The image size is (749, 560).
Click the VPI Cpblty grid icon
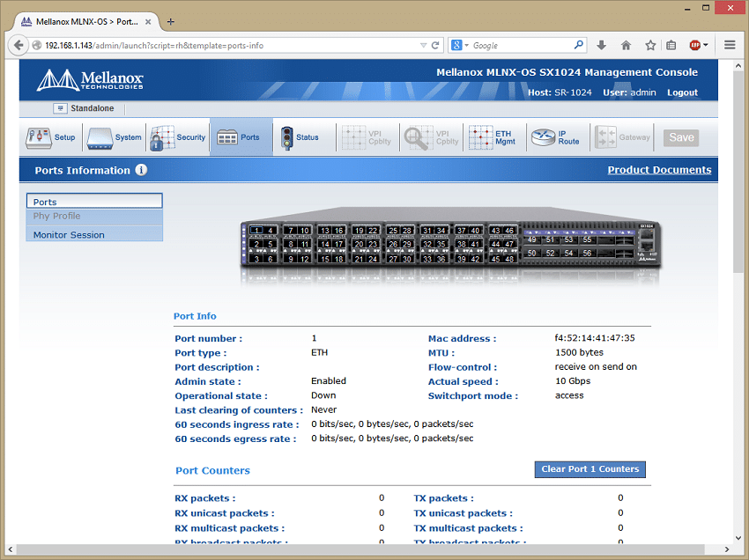[353, 138]
